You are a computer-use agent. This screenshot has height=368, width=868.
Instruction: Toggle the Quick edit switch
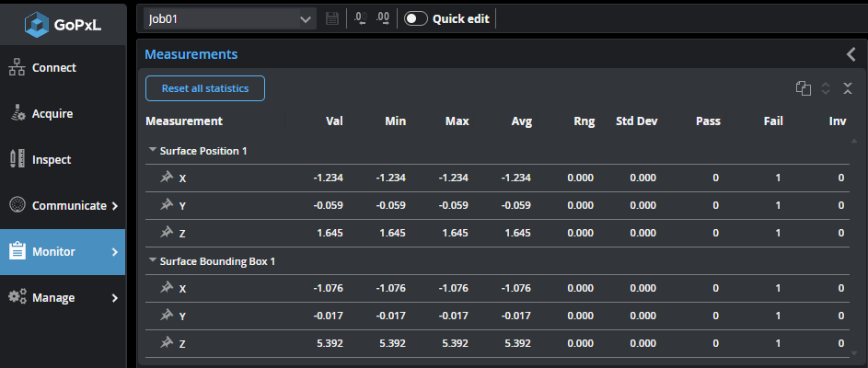point(416,18)
